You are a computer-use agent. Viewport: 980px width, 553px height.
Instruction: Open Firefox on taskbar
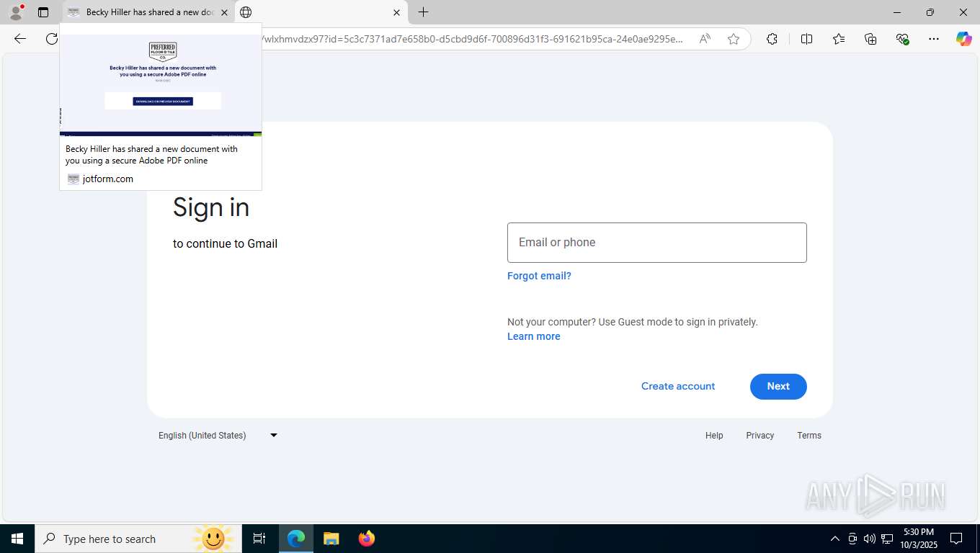367,539
